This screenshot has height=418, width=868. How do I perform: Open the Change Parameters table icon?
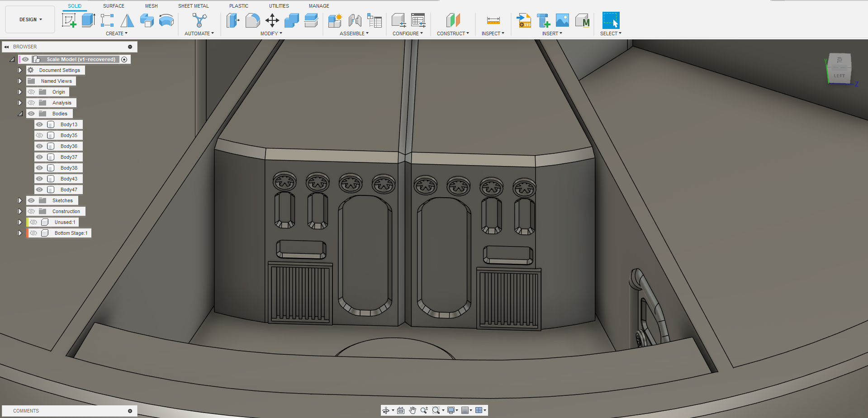[x=418, y=20]
